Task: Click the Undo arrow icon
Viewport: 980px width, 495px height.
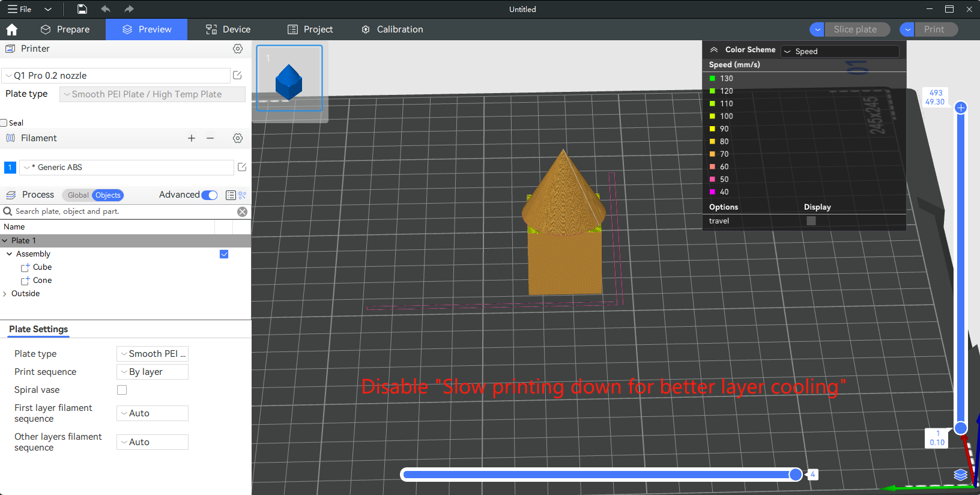Action: pos(106,9)
